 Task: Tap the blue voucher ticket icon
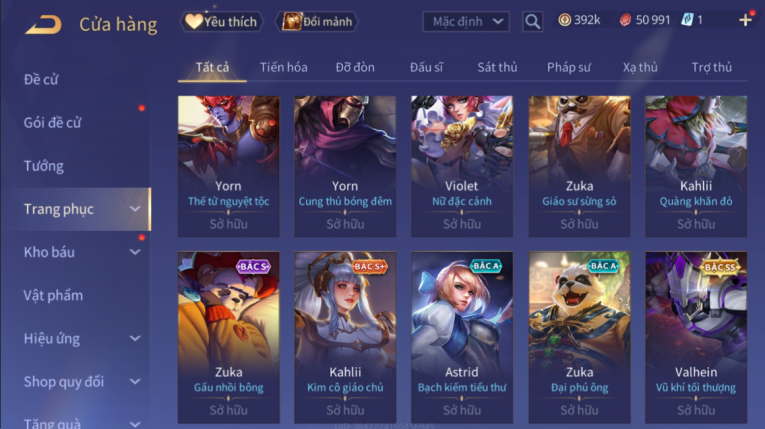tap(687, 20)
